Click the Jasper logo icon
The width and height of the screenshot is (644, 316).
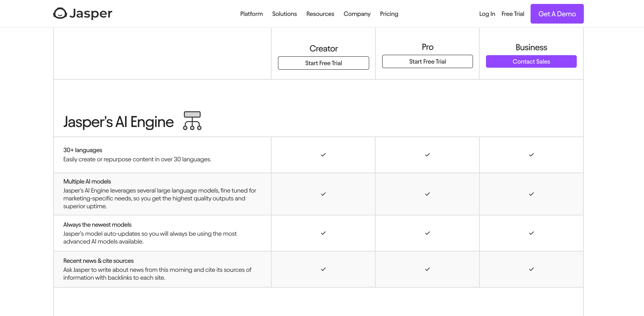click(60, 14)
